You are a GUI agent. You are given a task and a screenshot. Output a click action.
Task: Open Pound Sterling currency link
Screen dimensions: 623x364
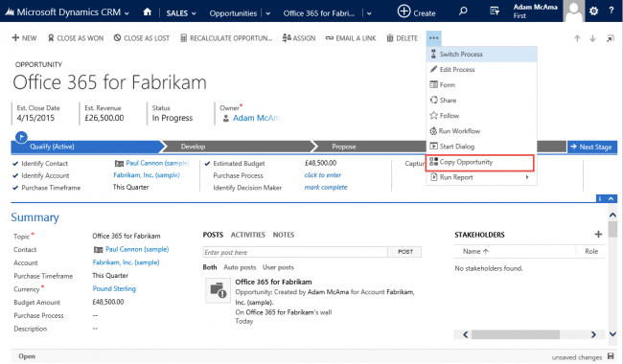(114, 288)
